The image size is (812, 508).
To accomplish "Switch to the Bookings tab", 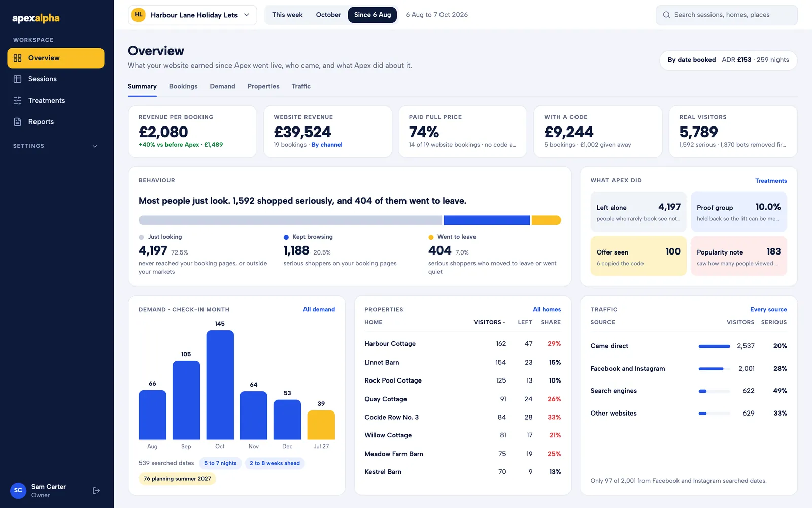I will point(183,86).
